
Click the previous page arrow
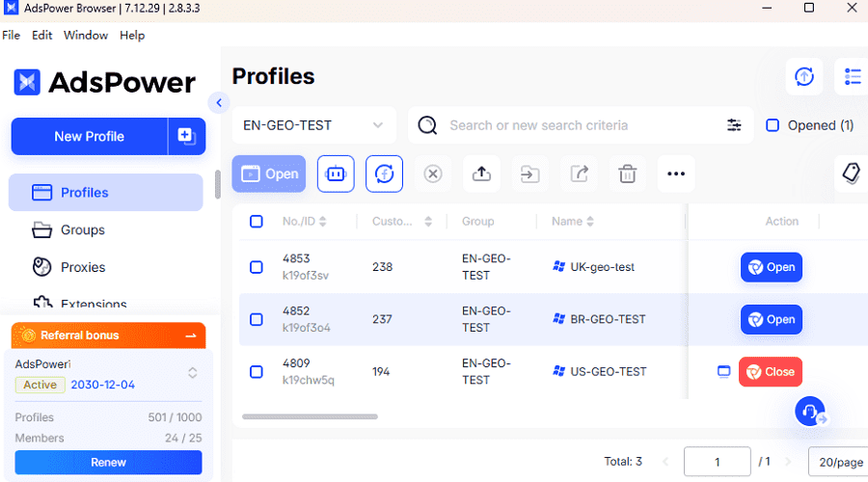665,462
